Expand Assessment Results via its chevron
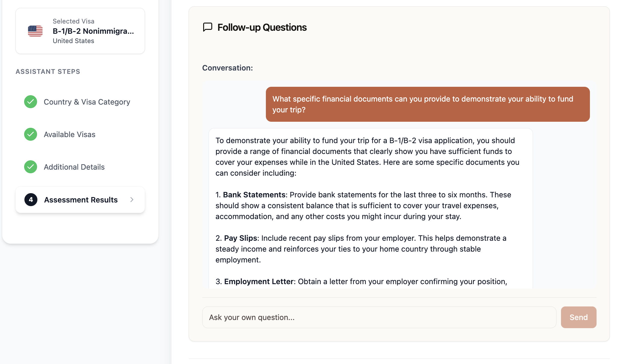 coord(132,200)
